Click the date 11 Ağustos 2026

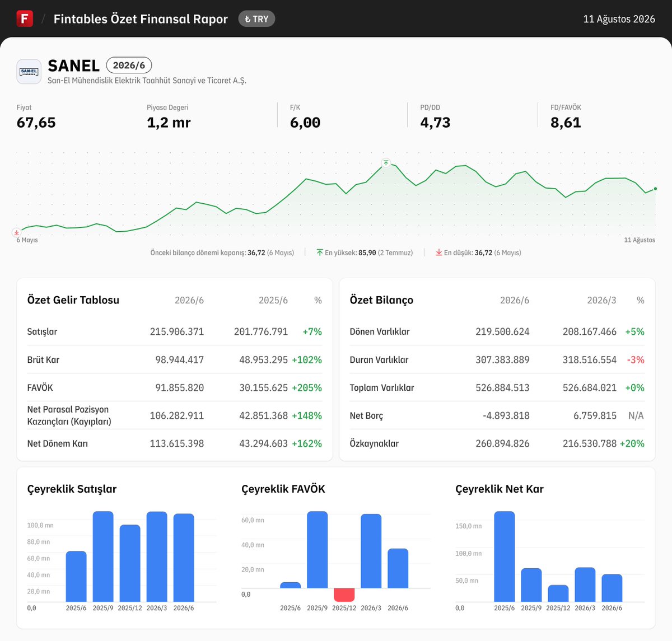coord(619,19)
